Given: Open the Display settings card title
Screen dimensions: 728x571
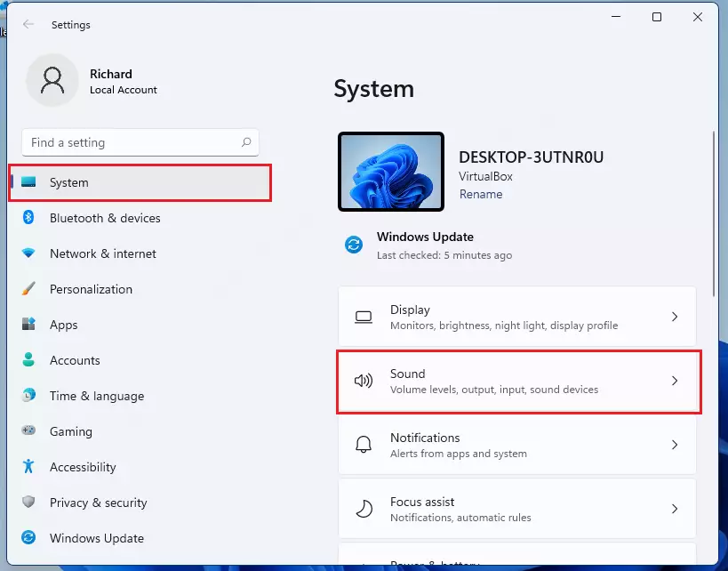Looking at the screenshot, I should coord(410,310).
